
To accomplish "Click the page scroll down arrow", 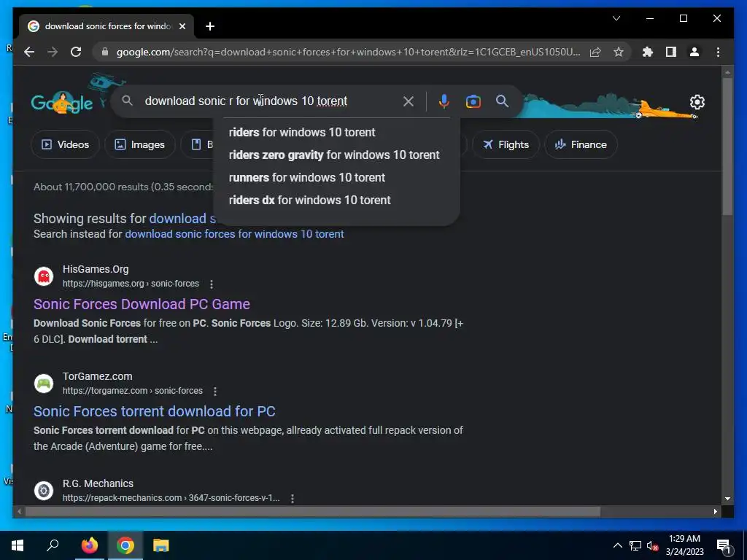I will (x=727, y=499).
